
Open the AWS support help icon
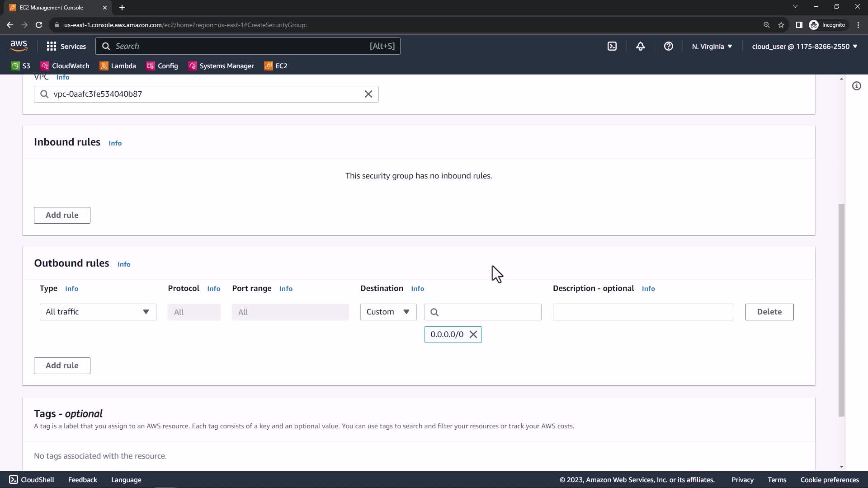coord(668,46)
